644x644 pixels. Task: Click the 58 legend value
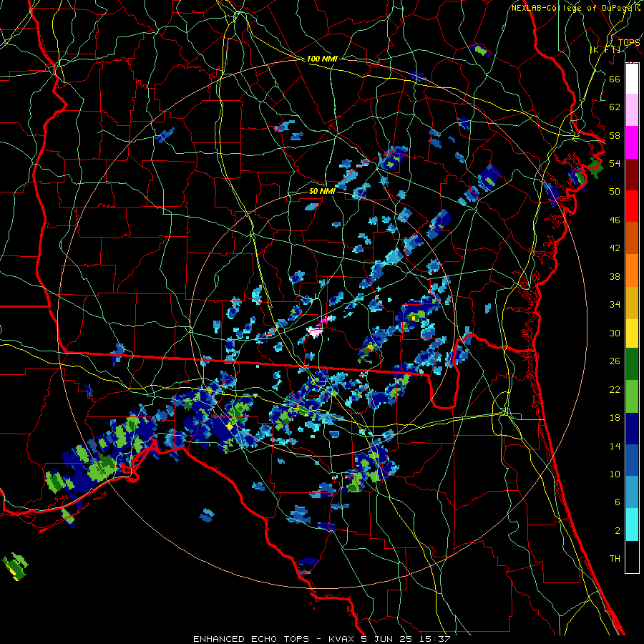coord(615,135)
